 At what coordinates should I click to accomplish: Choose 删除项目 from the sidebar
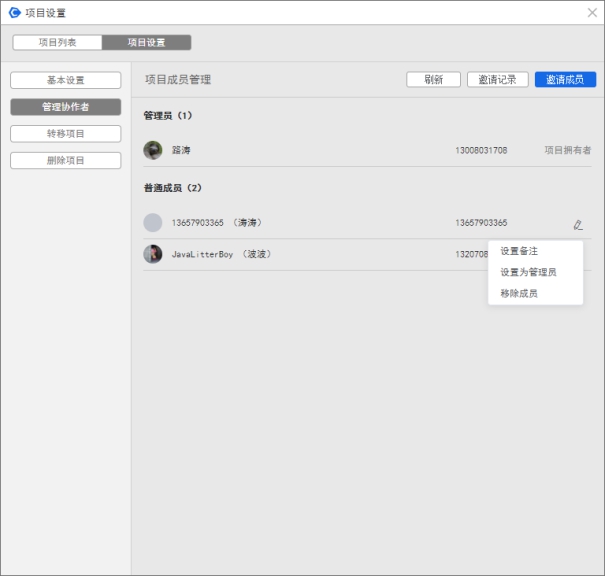point(66,161)
